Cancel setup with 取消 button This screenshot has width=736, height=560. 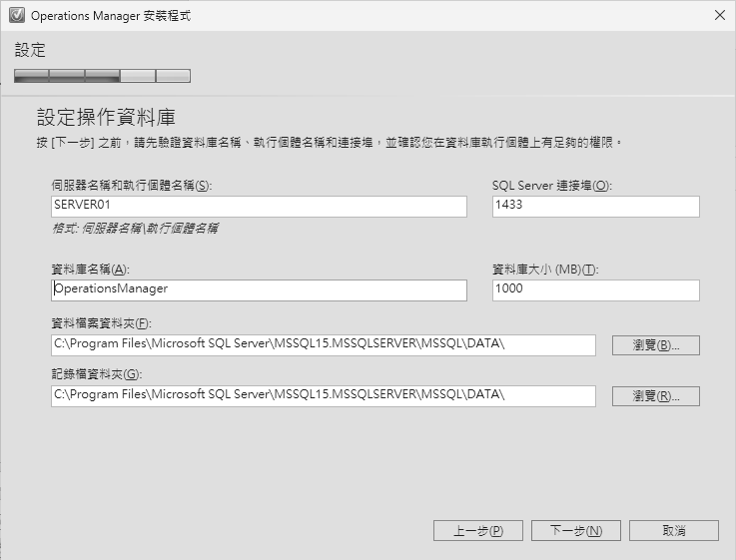[673, 530]
